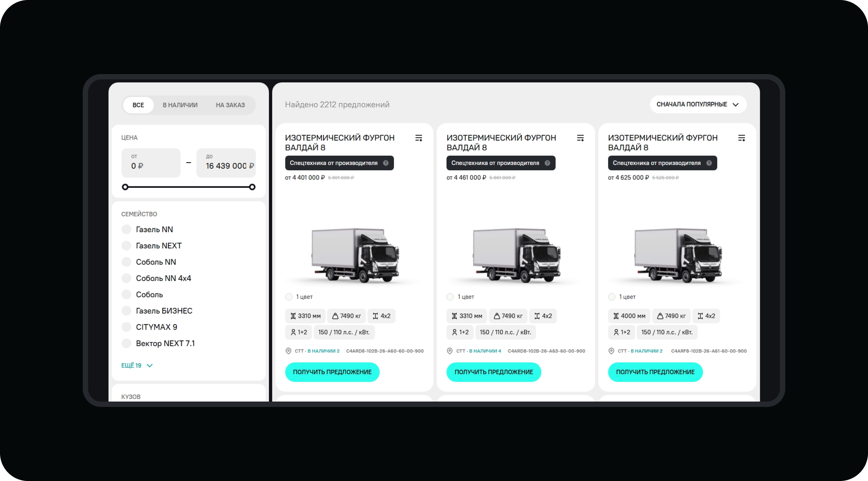Click 4x2 drive chip on 4 625 000 ₽ card
This screenshot has height=481, width=868.
pos(706,316)
